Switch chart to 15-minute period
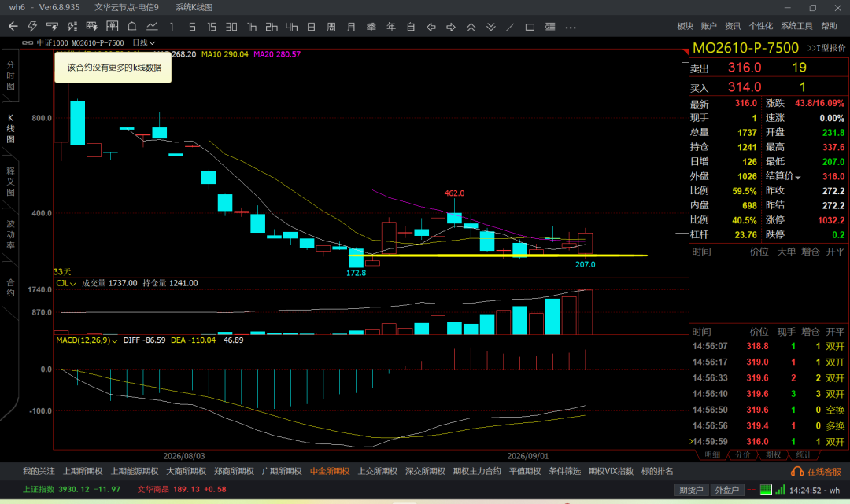This screenshot has height=504, width=850. pos(212,27)
